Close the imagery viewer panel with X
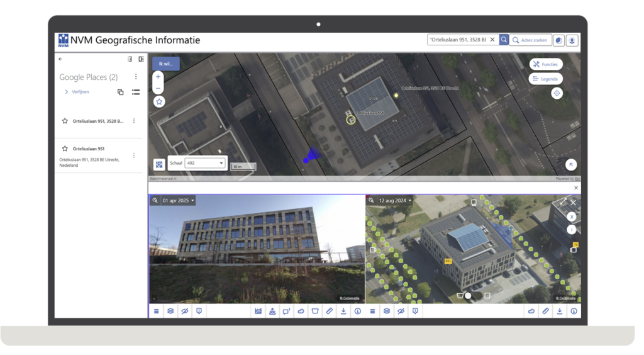Viewport: 644px width, 355px height. pyautogui.click(x=576, y=188)
